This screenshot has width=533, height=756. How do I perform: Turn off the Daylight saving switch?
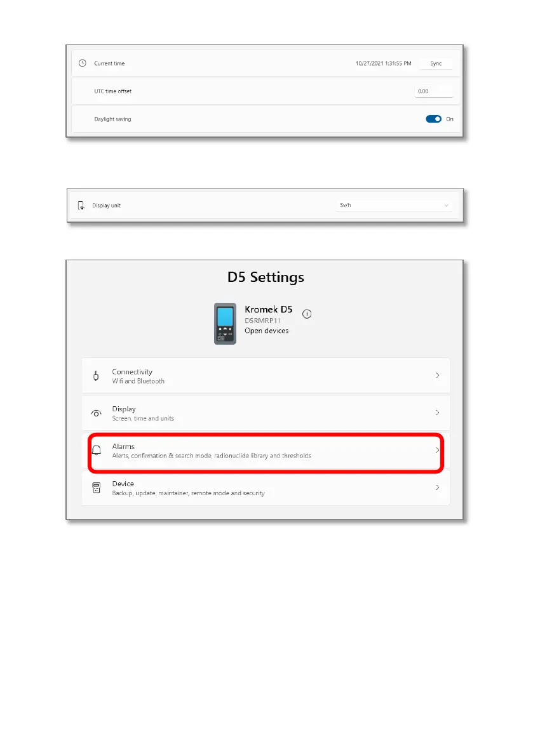point(433,119)
